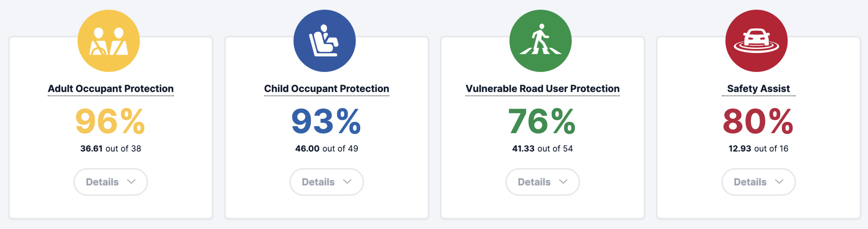Click the Safety Assist heading

click(x=759, y=89)
